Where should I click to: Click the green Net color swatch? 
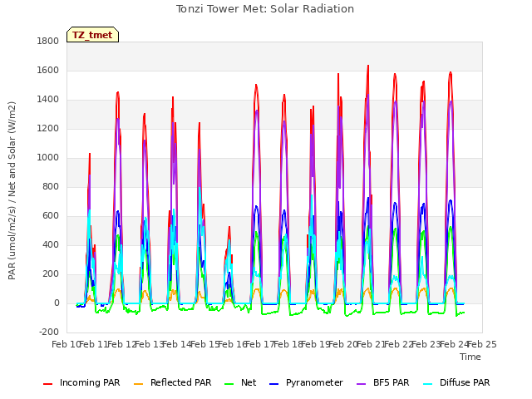[229, 384]
